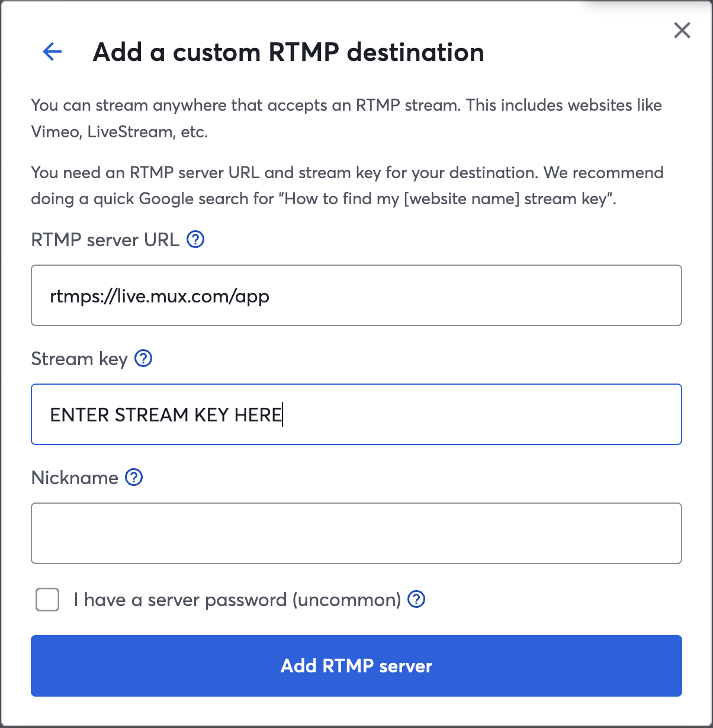Image resolution: width=713 pixels, height=728 pixels.
Task: Click the RTMP server URL question mark
Action: pos(196,239)
